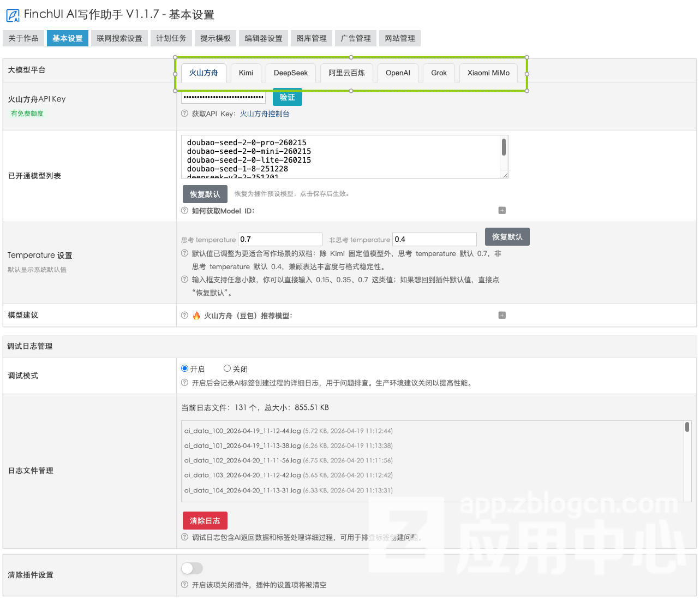Click the FinchUI AI logo icon

[x=13, y=15]
